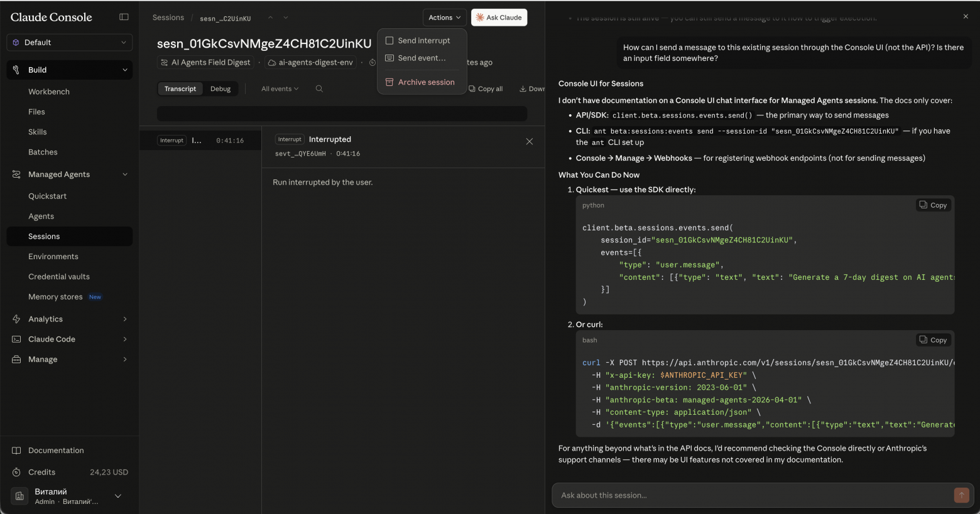Go to next session with down arrow
Image resolution: width=980 pixels, height=514 pixels.
pos(286,18)
